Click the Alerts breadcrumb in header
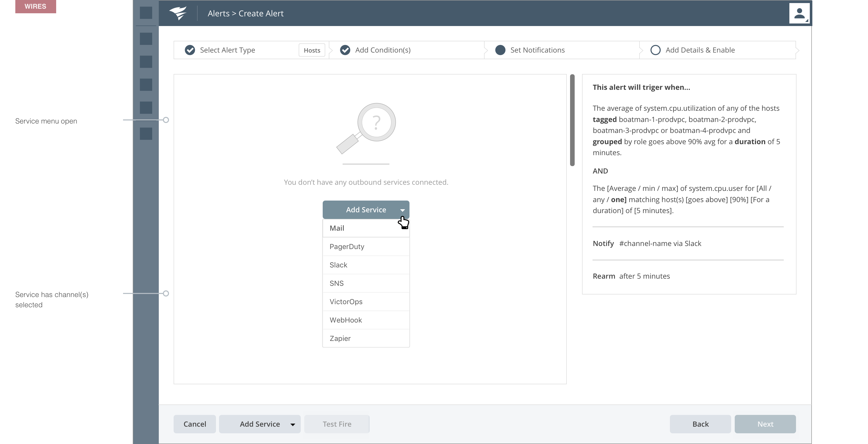The image size is (868, 444). point(218,14)
